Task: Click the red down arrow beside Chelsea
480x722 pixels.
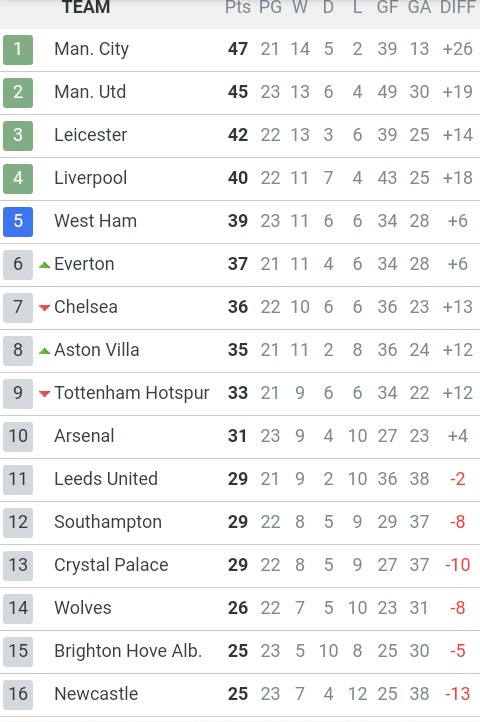Action: tap(44, 308)
